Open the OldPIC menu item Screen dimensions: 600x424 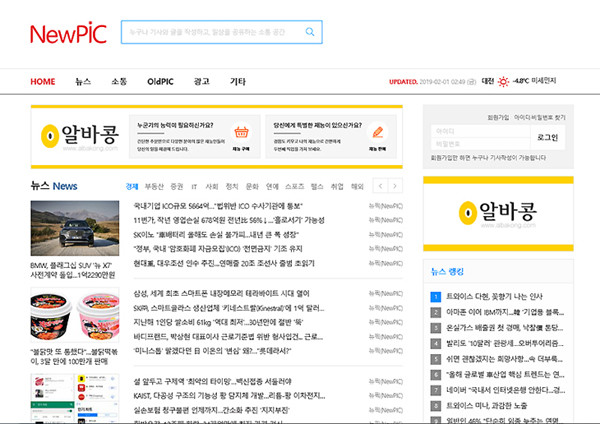pyautogui.click(x=160, y=82)
